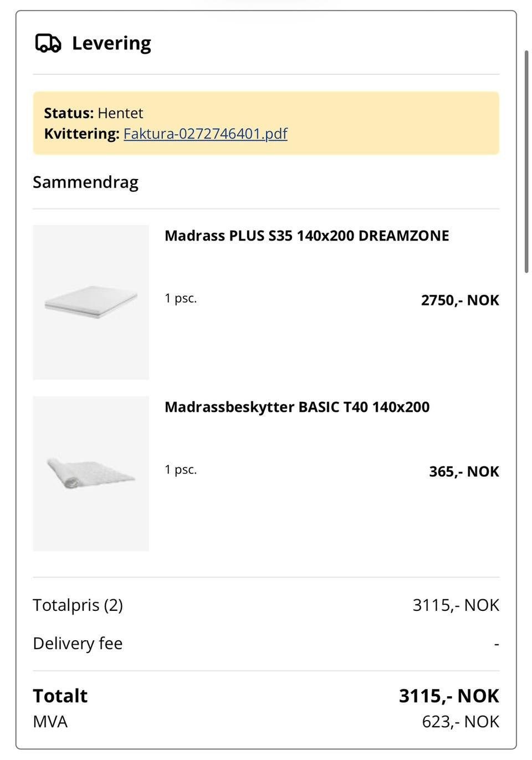This screenshot has width=532, height=760.
Task: Click the bold Totalt label
Action: (x=60, y=696)
